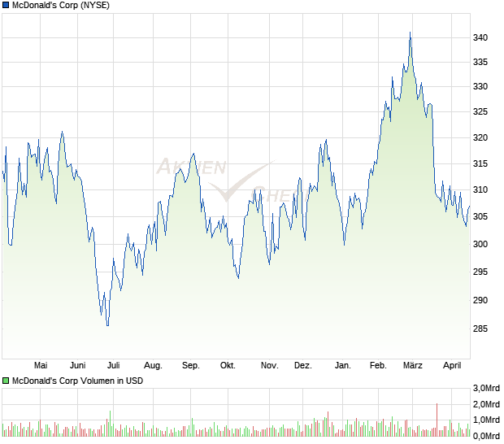The image size is (504, 444).
Task: Click the 310 price level label
Action: pyautogui.click(x=480, y=189)
